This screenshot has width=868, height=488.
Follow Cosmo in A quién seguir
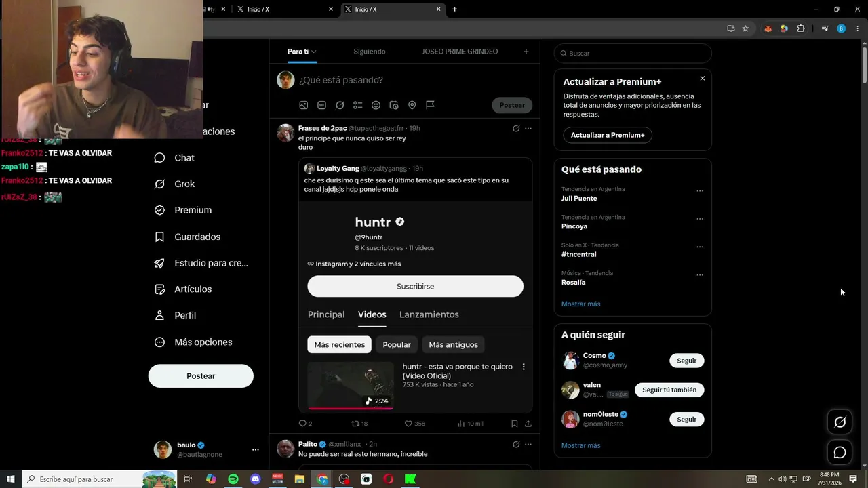(x=686, y=361)
